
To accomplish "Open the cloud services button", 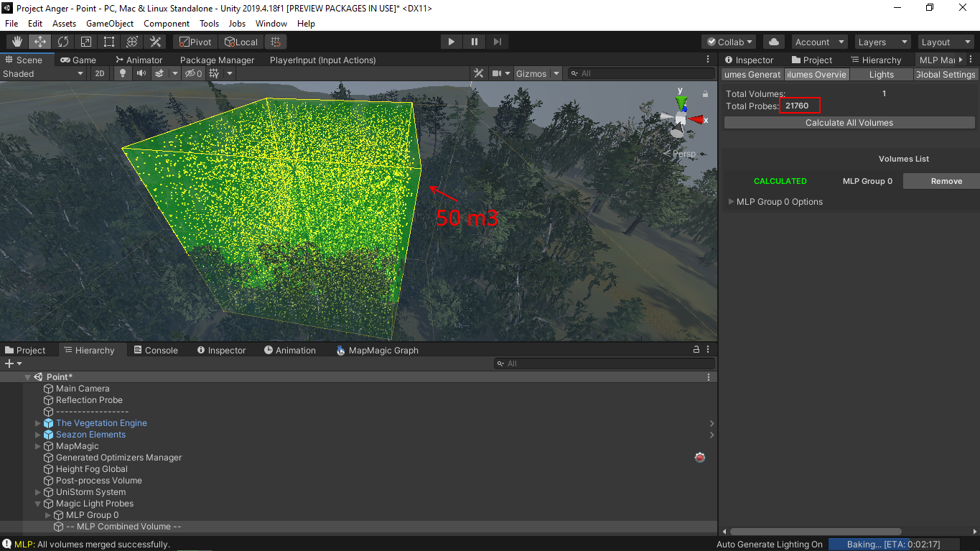I will [774, 42].
